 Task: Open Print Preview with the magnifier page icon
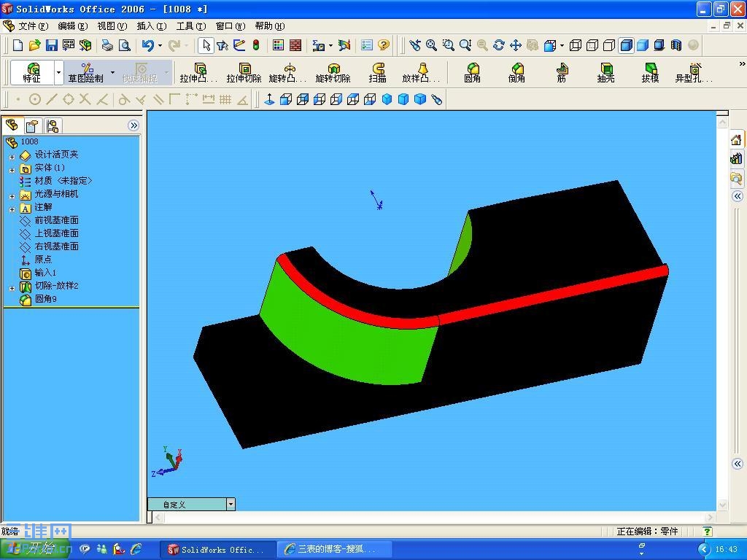124,45
